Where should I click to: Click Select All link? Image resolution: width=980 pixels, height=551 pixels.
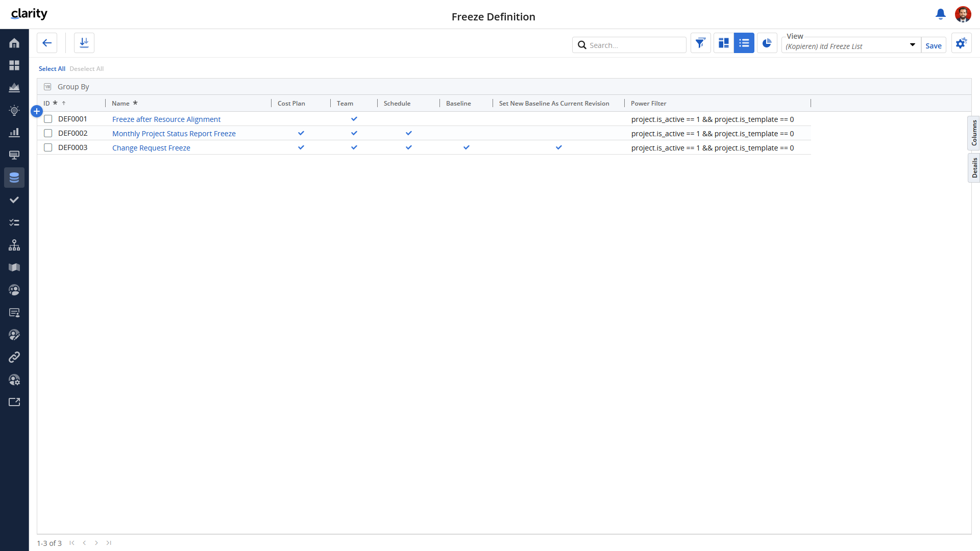tap(52, 69)
